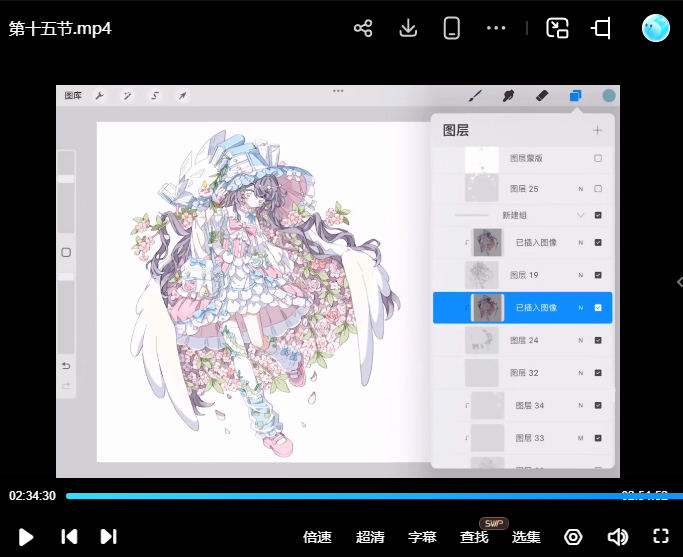Image resolution: width=683 pixels, height=557 pixels.
Task: Select the 图层 19 layer row
Action: [x=522, y=275]
